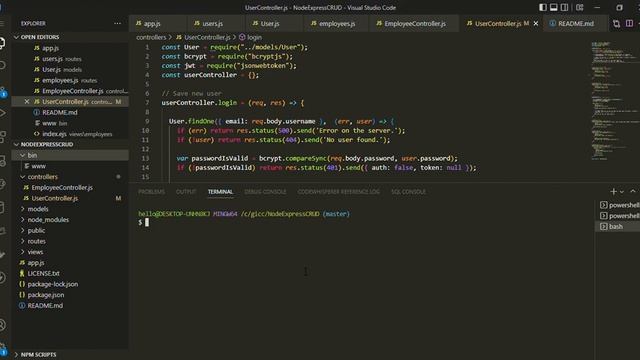Close the UserController.js editor tab
Screen dimensions: 640x360
[x=536, y=24]
